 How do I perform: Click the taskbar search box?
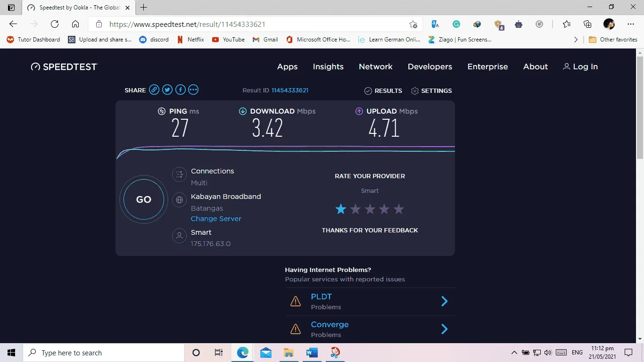104,353
